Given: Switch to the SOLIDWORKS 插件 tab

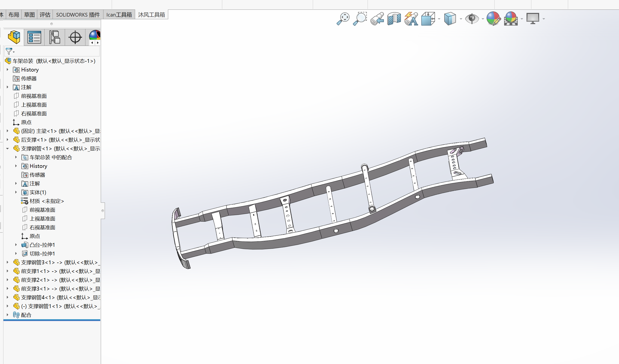Looking at the screenshot, I should coord(78,15).
